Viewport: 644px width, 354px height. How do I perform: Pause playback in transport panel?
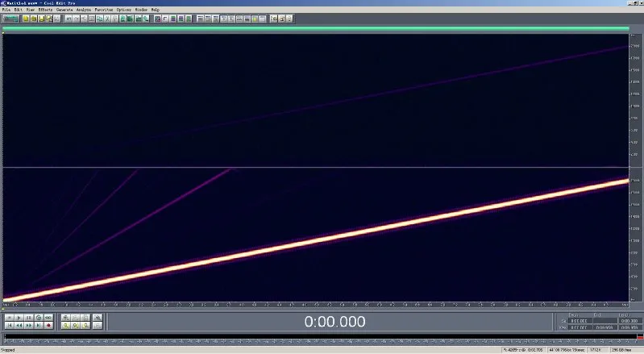pos(29,318)
